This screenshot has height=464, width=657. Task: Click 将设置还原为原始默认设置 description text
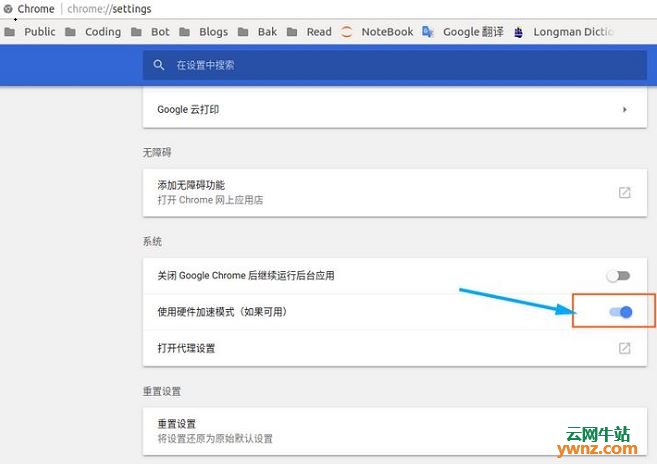tap(215, 439)
